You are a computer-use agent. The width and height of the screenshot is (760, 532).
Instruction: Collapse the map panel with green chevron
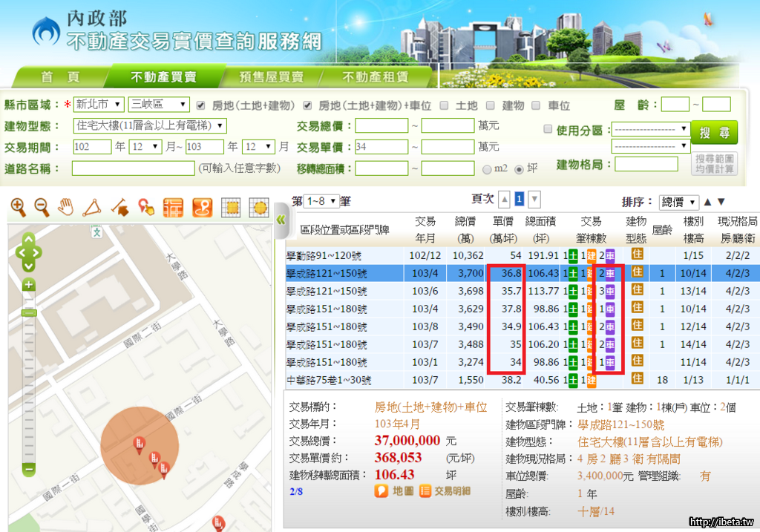tap(281, 220)
